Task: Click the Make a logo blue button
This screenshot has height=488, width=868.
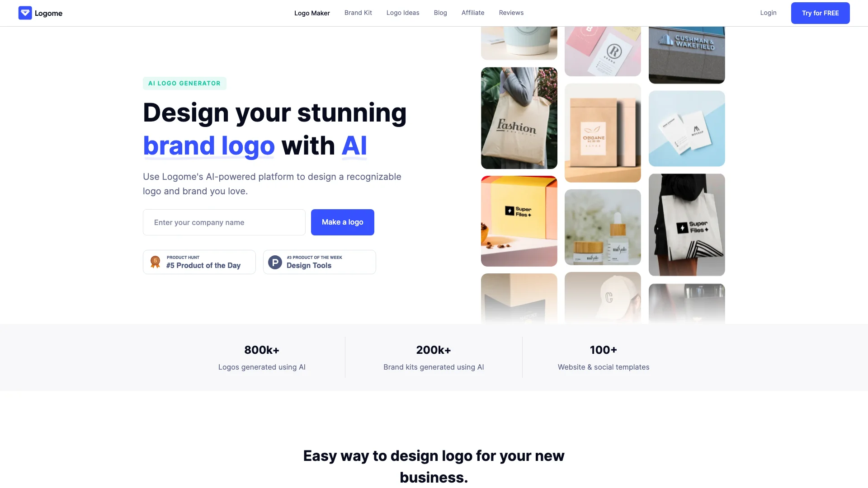Action: tap(342, 222)
